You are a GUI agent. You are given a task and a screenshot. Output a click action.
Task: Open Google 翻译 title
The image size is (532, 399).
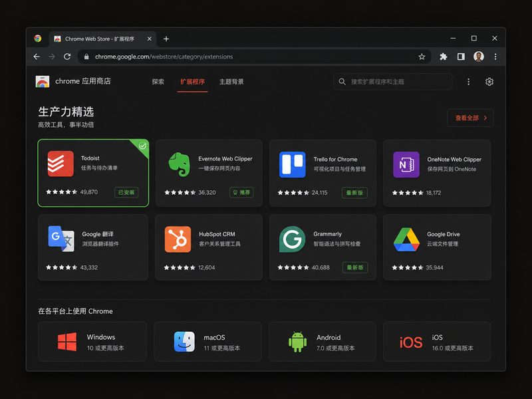click(98, 234)
